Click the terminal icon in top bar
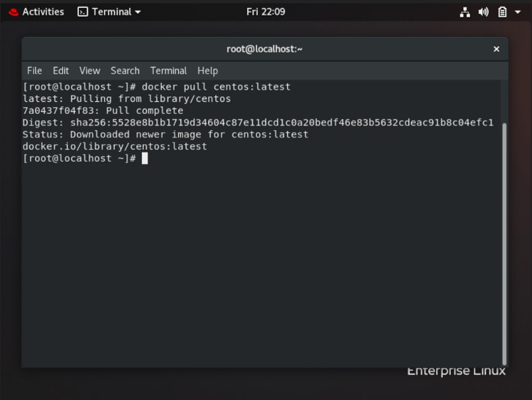Image resolution: width=532 pixels, height=400 pixels. (x=82, y=12)
